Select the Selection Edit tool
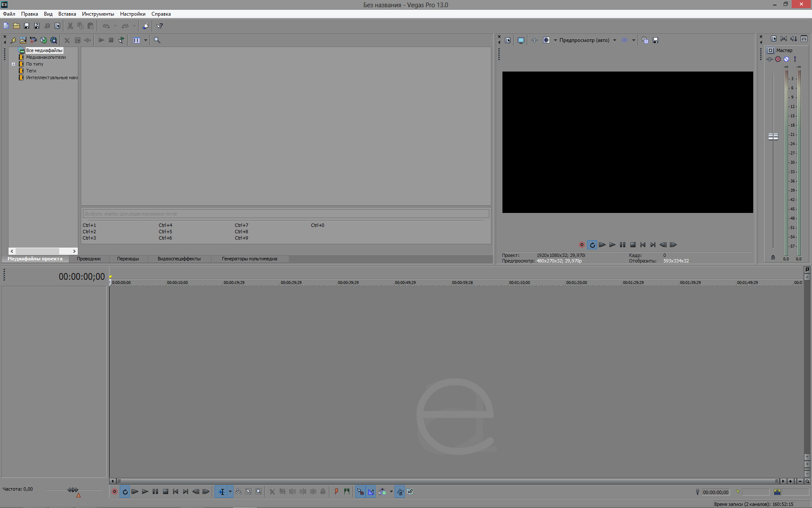This screenshot has width=812, height=508. click(249, 492)
